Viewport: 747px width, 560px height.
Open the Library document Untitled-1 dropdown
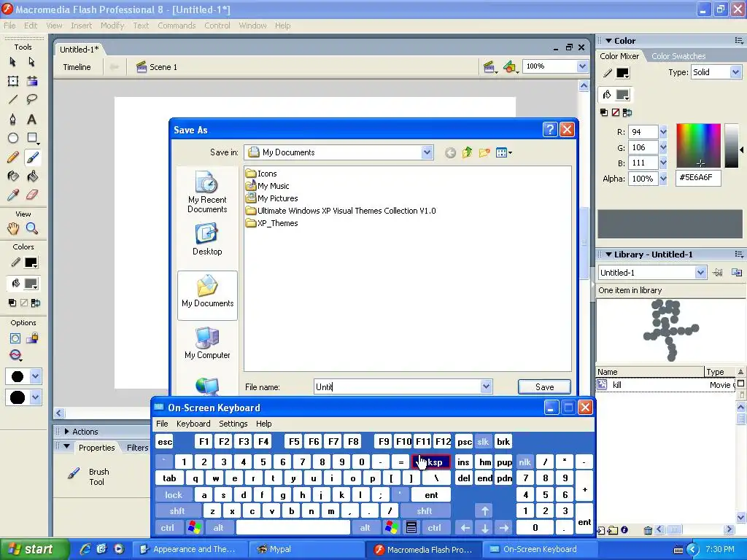700,273
